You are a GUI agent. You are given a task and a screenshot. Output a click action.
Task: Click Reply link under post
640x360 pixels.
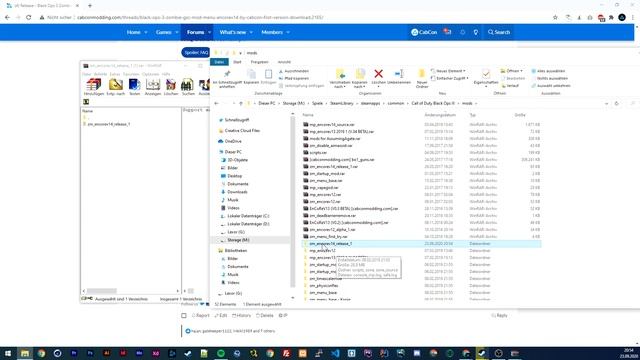point(499,316)
